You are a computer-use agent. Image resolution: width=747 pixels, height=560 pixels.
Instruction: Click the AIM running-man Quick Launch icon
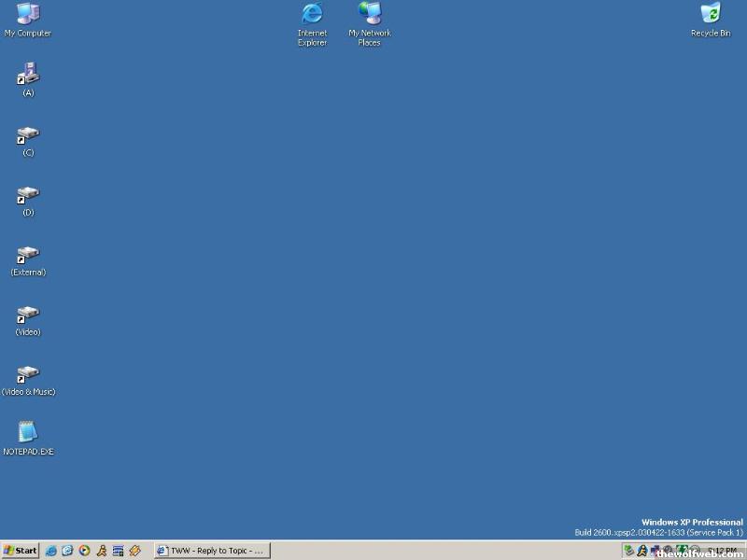(102, 551)
